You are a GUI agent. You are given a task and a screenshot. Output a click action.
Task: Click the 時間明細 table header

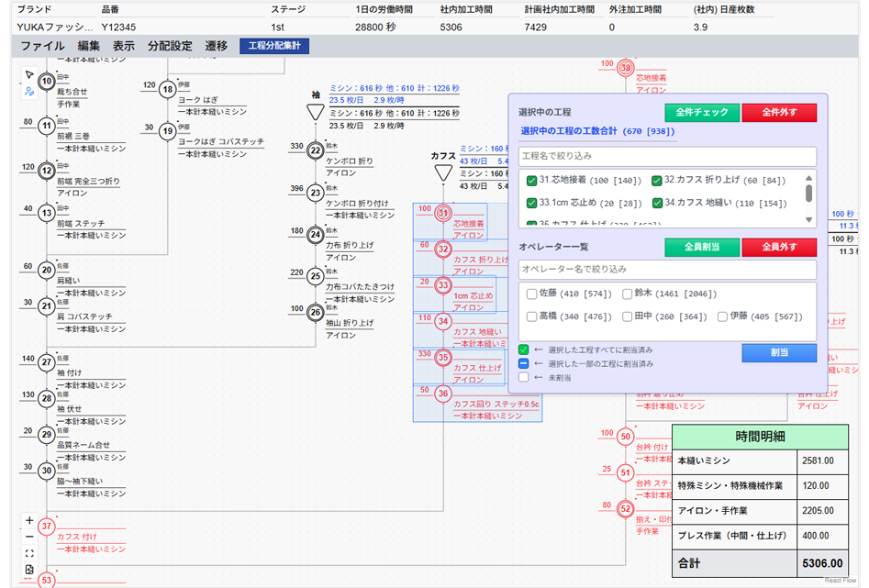coord(760,437)
